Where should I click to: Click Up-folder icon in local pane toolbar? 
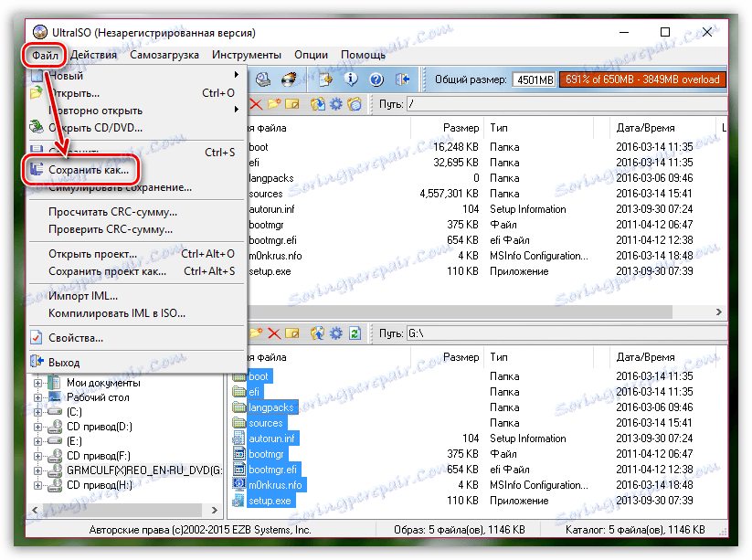317,333
